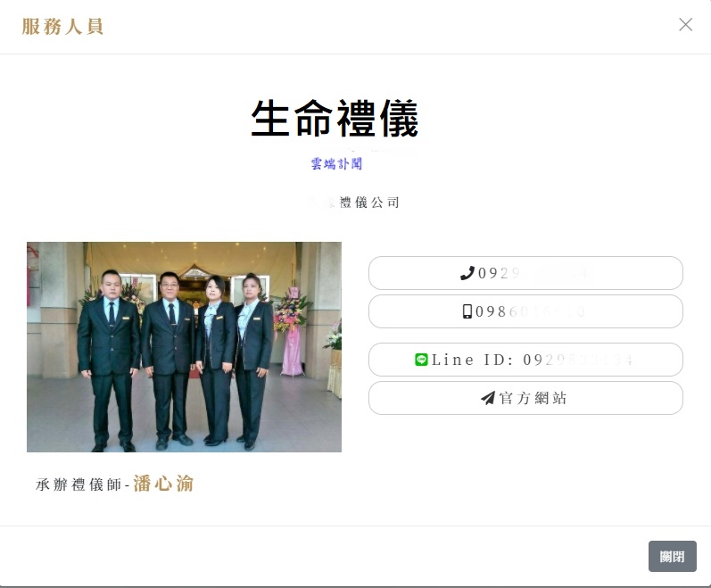The image size is (711, 588).
Task: Click the staff group photo
Action: click(184, 346)
